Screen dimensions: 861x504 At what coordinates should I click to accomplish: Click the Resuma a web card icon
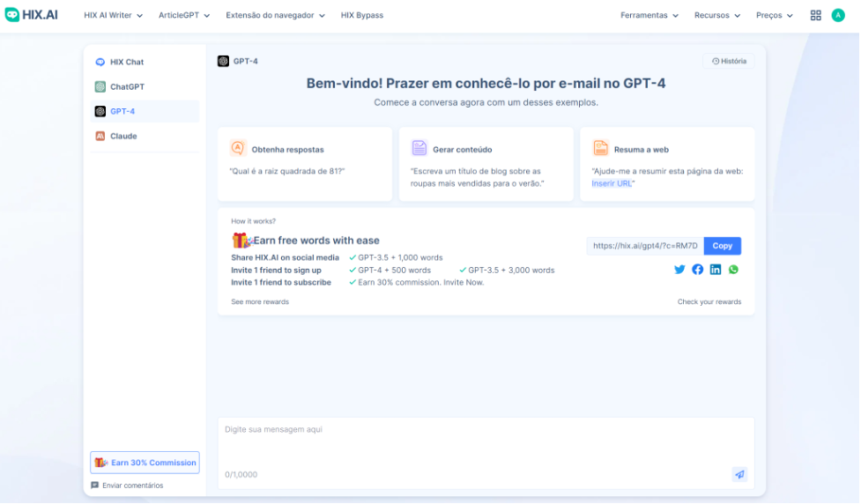coord(601,148)
